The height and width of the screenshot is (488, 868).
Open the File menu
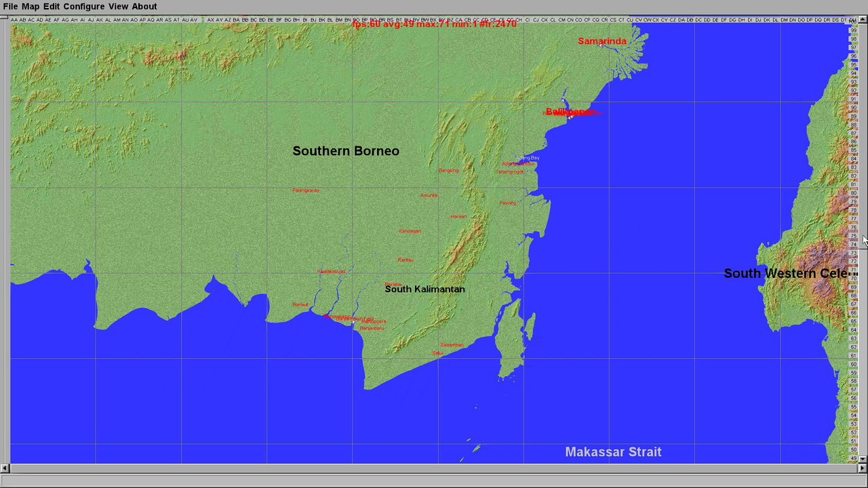pyautogui.click(x=10, y=7)
